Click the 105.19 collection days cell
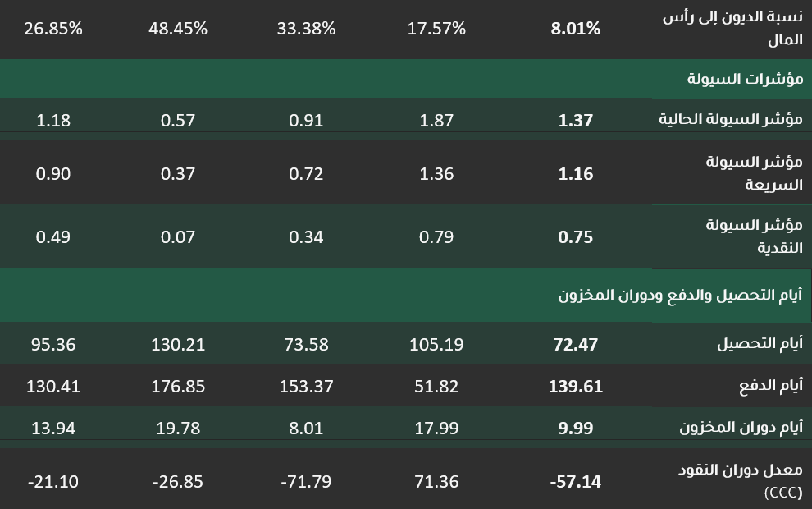This screenshot has height=509, width=812. point(436,344)
